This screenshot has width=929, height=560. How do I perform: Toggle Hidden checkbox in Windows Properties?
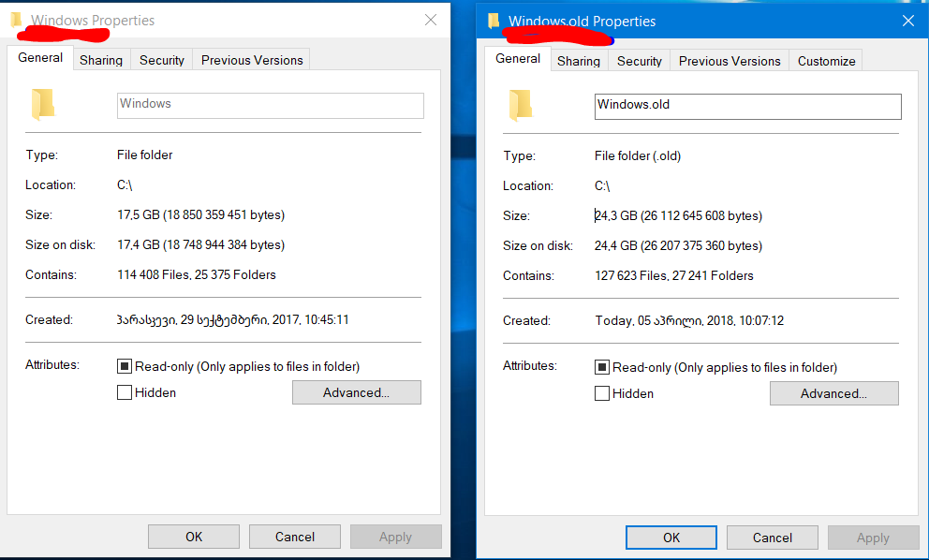[125, 392]
